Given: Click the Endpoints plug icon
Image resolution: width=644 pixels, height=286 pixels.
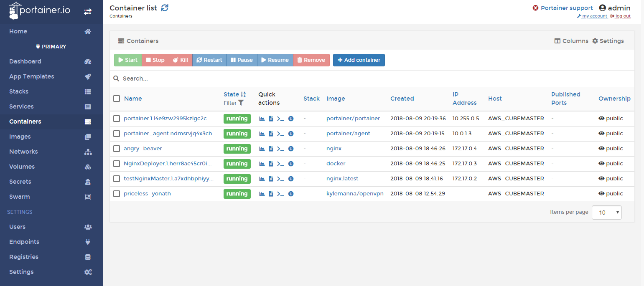Looking at the screenshot, I should coord(88,242).
